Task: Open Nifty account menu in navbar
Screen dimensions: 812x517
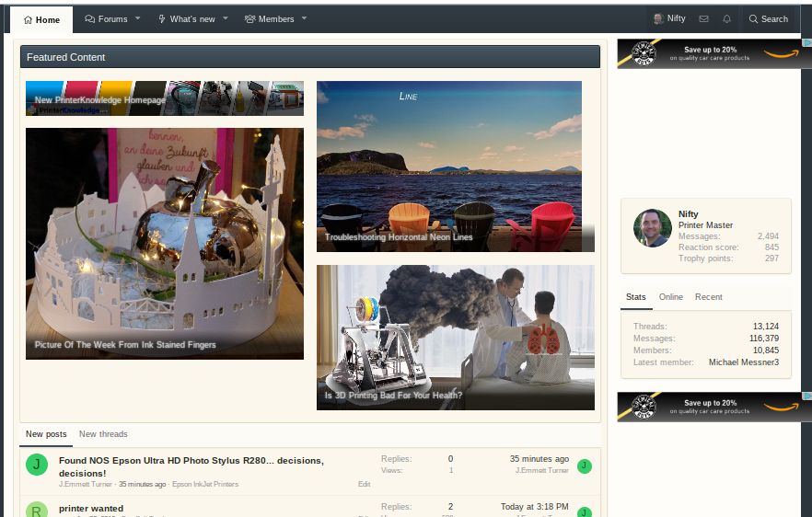Action: point(669,18)
